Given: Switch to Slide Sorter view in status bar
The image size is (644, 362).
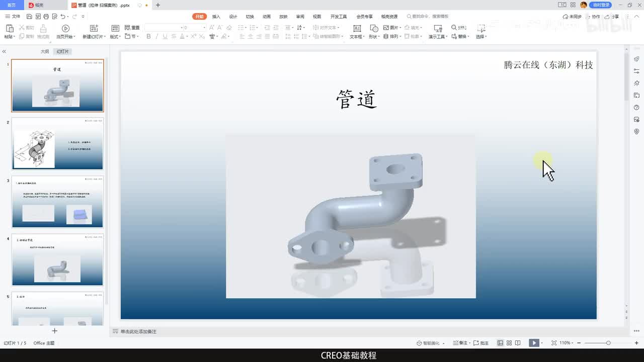Looking at the screenshot, I should coord(509,343).
